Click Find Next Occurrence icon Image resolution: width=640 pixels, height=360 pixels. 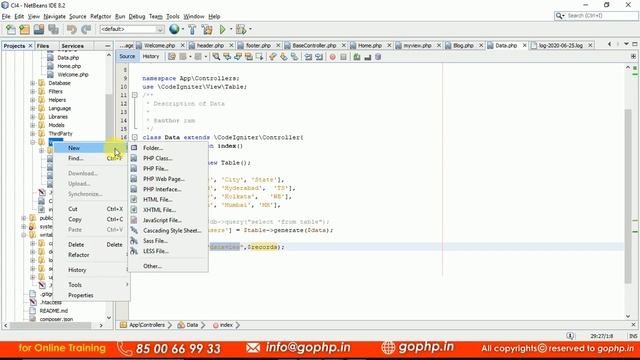238,57
